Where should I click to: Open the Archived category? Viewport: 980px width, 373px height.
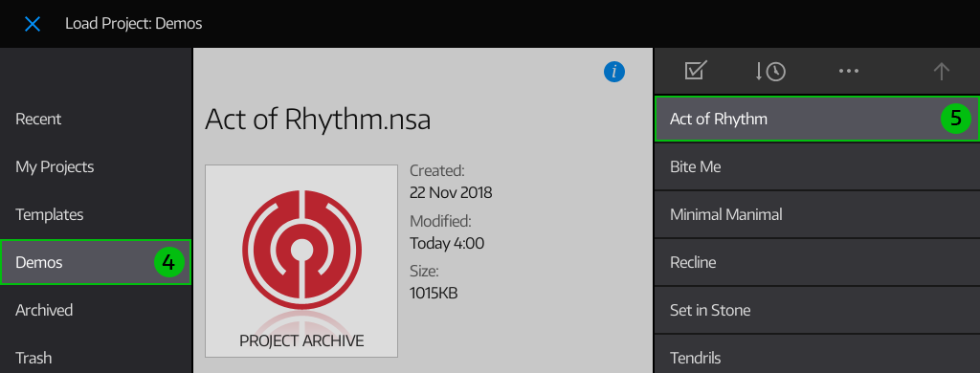(x=95, y=310)
